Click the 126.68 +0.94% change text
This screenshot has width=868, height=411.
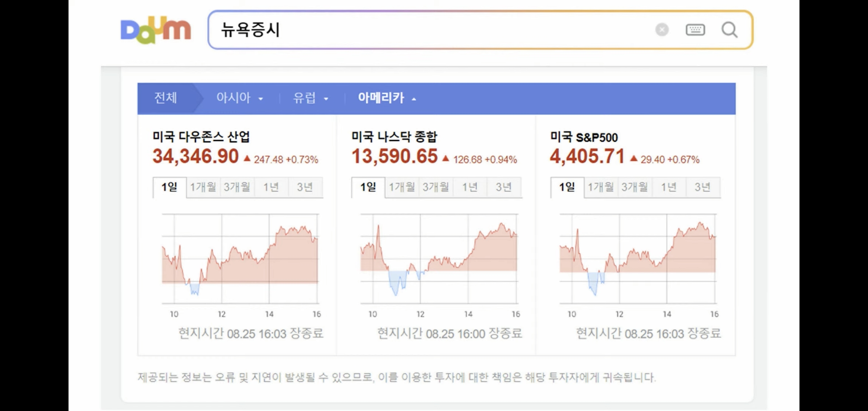click(485, 159)
